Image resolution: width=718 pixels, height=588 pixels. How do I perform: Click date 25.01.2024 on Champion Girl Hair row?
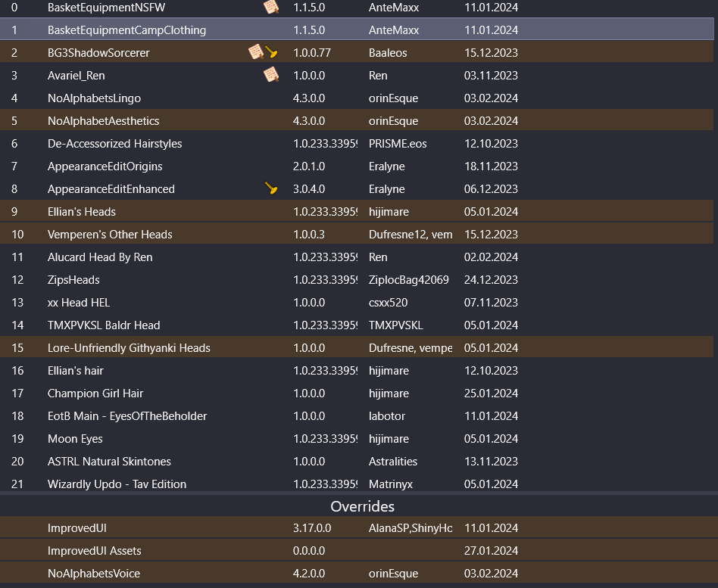pos(491,394)
